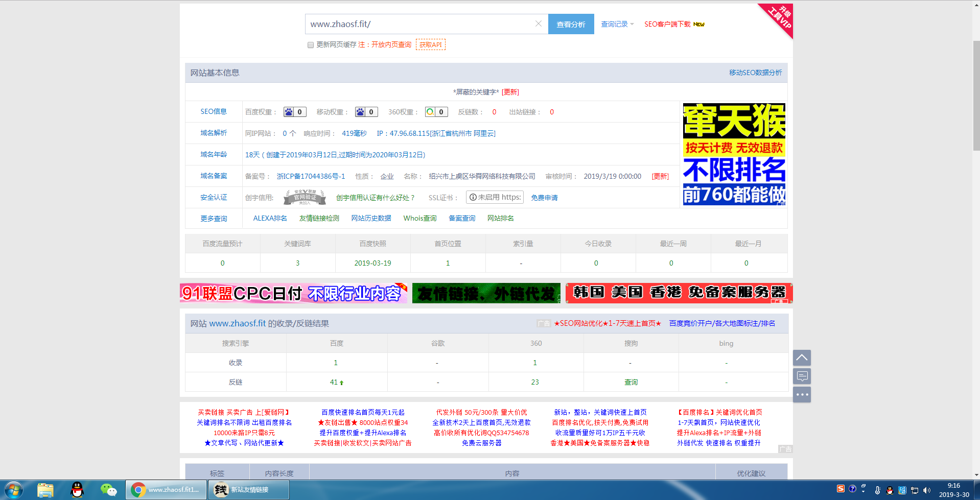Click the 360 weight badge icon
Screen dimensions: 980x500
[430, 112]
